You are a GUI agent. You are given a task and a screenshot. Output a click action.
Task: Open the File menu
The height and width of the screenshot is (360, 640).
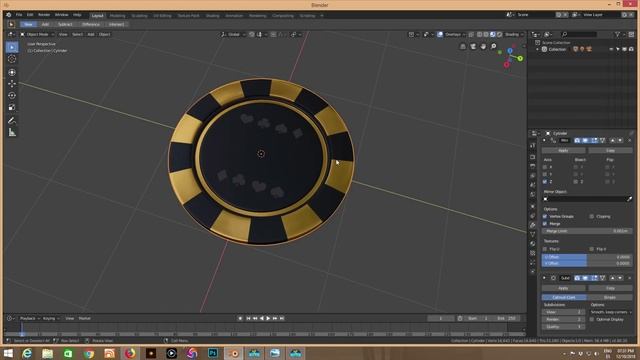click(19, 15)
